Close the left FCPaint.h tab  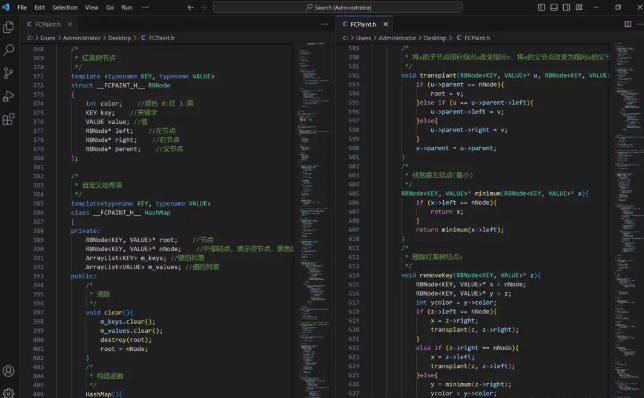(70, 24)
